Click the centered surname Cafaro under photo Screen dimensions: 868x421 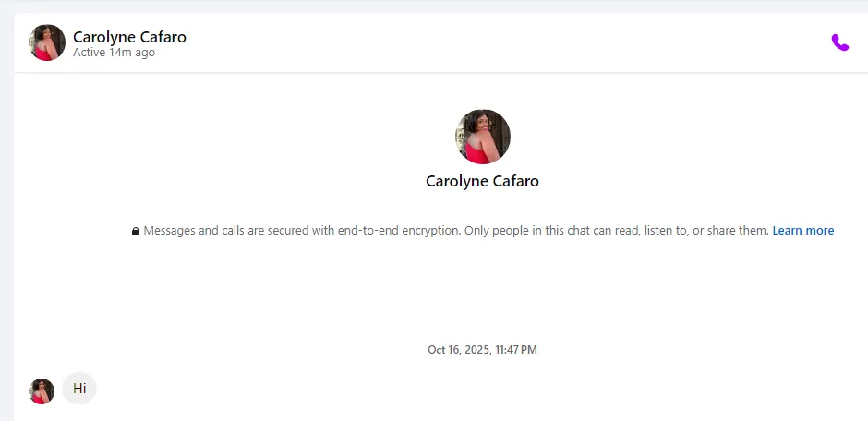point(512,181)
